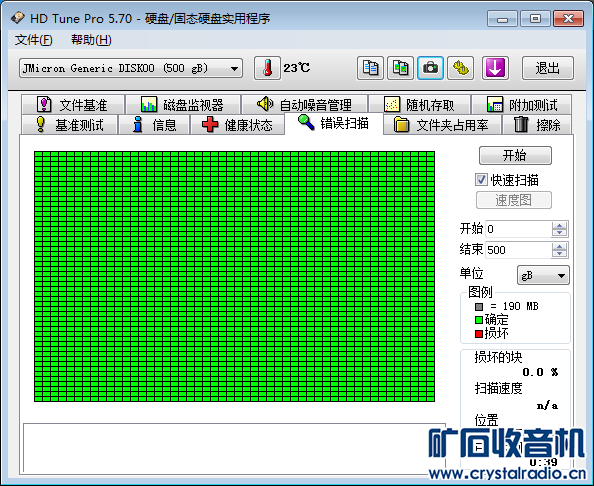This screenshot has width=594, height=486.
Task: Click the purple download arrow icon
Action: (495, 68)
